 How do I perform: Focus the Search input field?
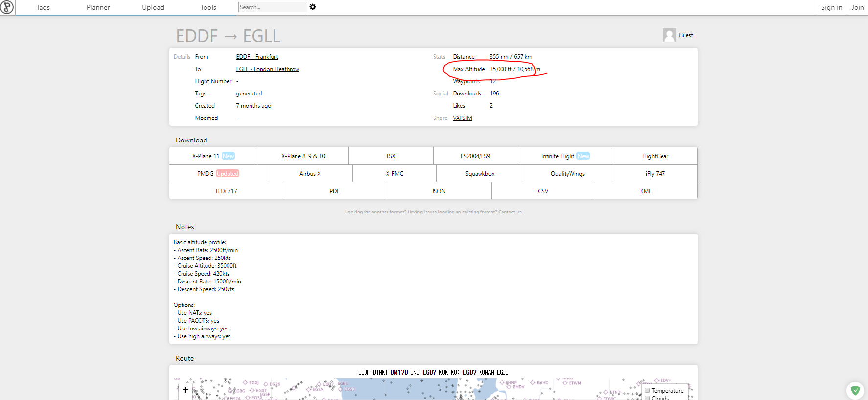(x=273, y=7)
